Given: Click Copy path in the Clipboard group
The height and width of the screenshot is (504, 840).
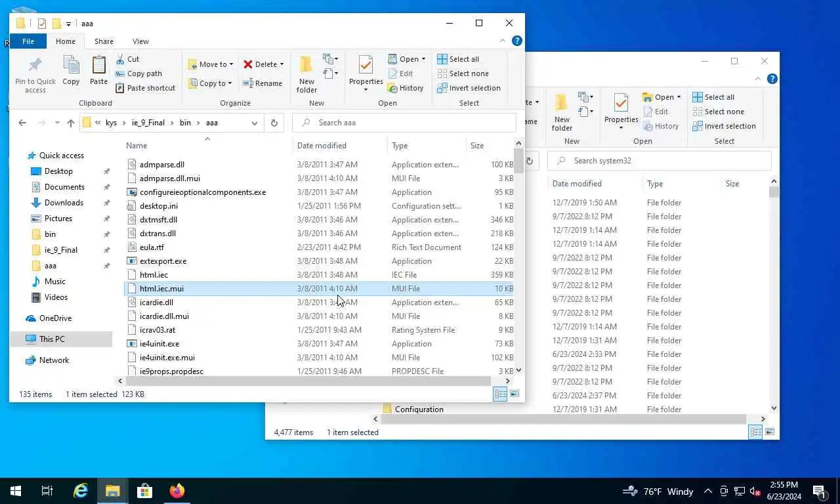Looking at the screenshot, I should [x=138, y=73].
